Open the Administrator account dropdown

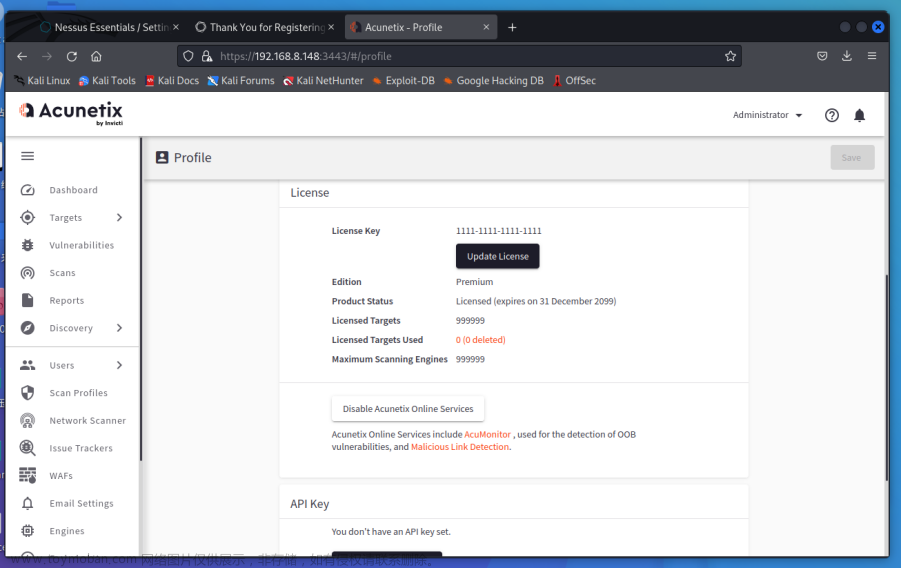pyautogui.click(x=767, y=115)
